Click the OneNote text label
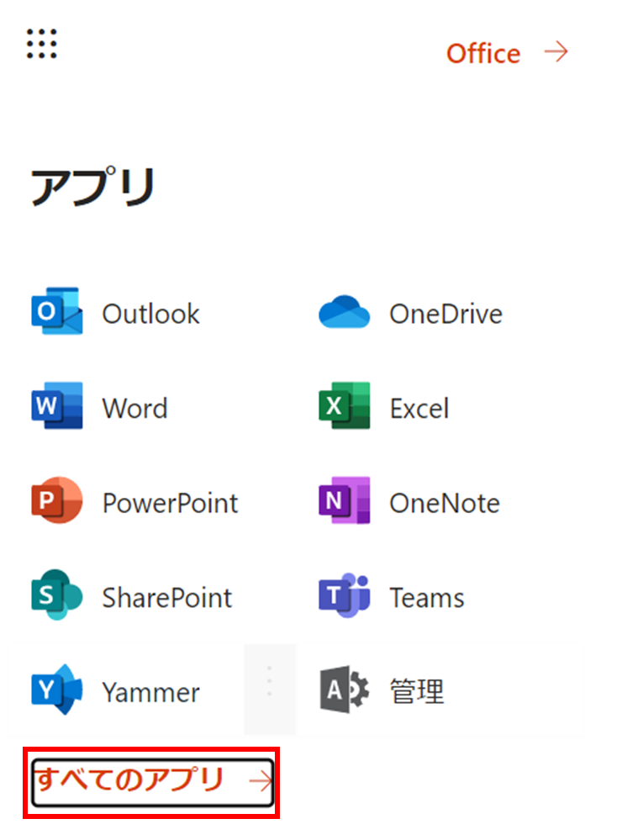The width and height of the screenshot is (622, 840). pos(445,504)
